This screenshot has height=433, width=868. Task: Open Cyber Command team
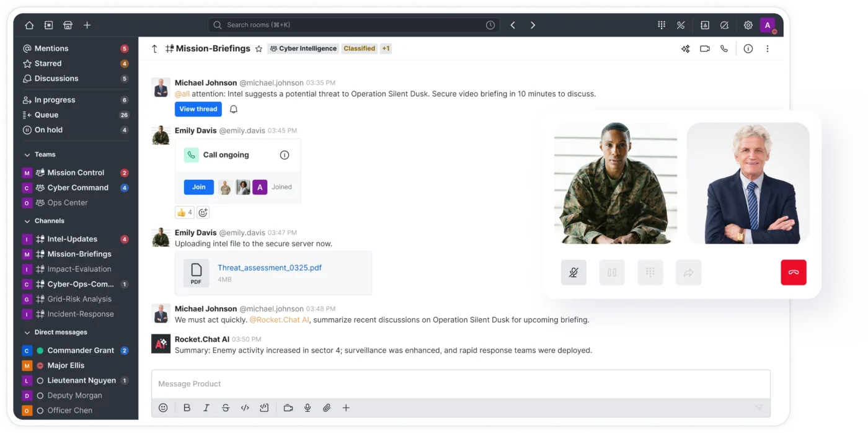pos(76,188)
